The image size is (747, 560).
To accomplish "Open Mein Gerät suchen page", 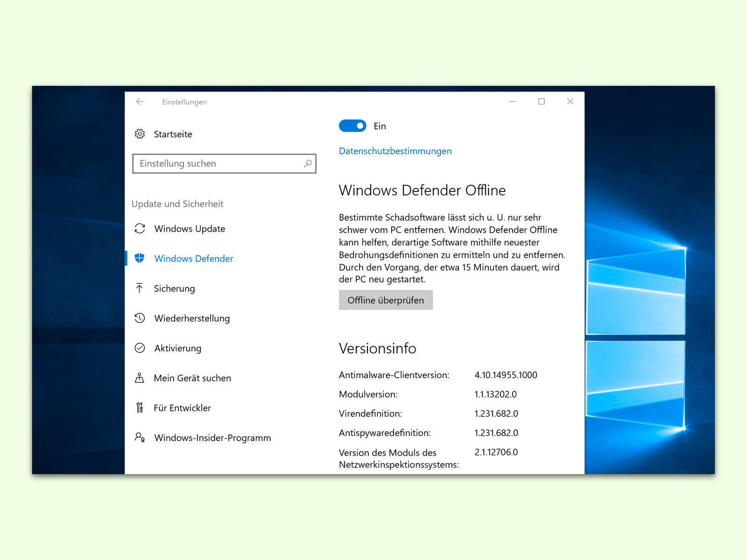I will (192, 378).
